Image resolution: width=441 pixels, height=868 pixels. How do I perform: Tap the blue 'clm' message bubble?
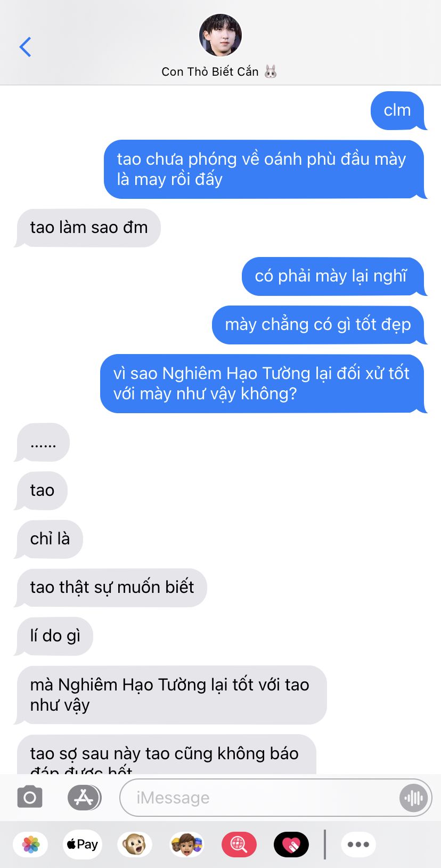pyautogui.click(x=398, y=110)
